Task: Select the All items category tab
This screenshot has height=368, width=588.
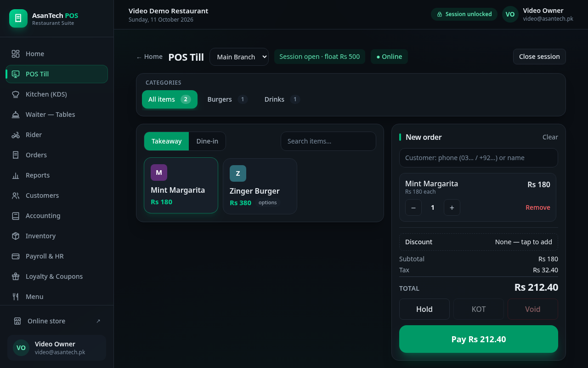Action: (x=170, y=99)
